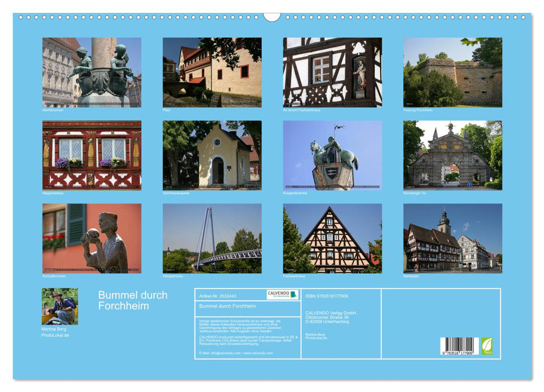Viewport: 544px width, 392px height.
Task: Visit the www.calvendo.com website link
Action: click(258, 353)
